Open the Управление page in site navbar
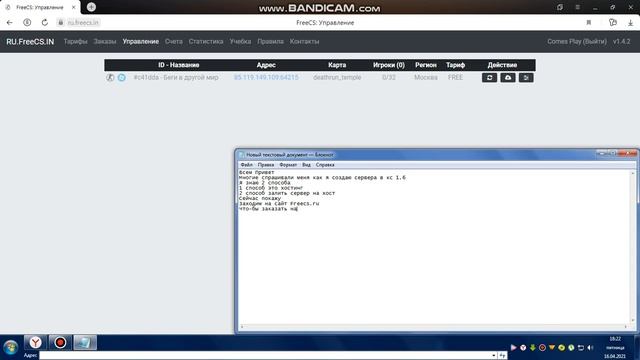The width and height of the screenshot is (640, 360). click(x=140, y=41)
